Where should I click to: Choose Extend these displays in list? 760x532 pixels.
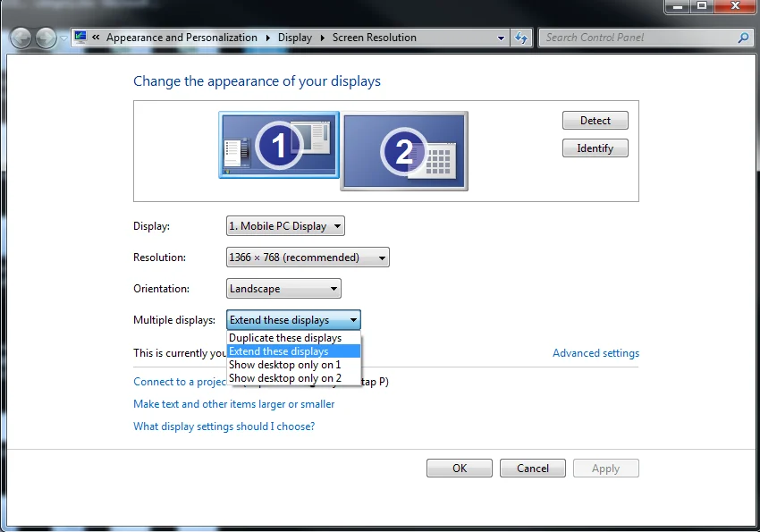click(x=294, y=351)
